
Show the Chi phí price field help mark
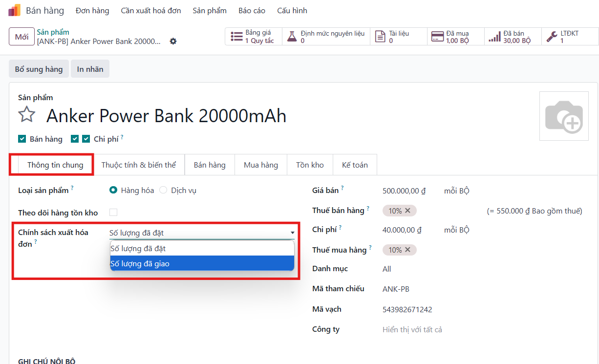[x=340, y=227]
